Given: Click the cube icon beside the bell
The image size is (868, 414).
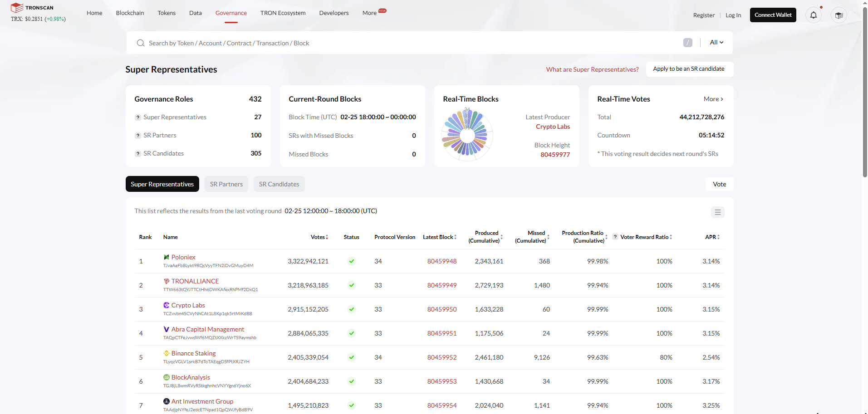Looking at the screenshot, I should 839,15.
